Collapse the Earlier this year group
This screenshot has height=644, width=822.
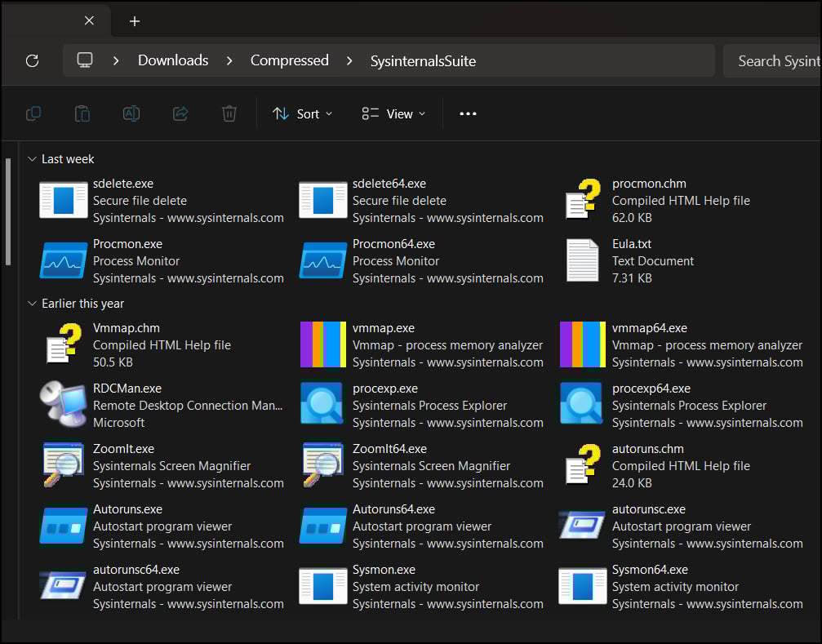click(x=32, y=304)
